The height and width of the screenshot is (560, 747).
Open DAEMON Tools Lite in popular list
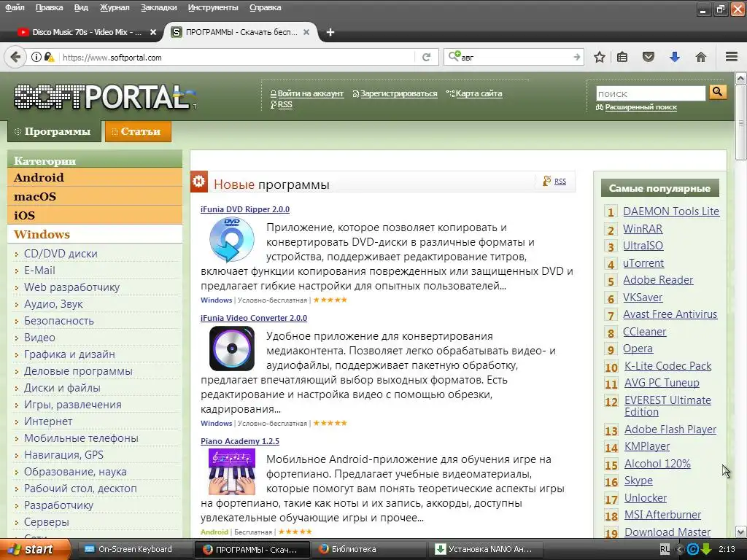pyautogui.click(x=671, y=211)
